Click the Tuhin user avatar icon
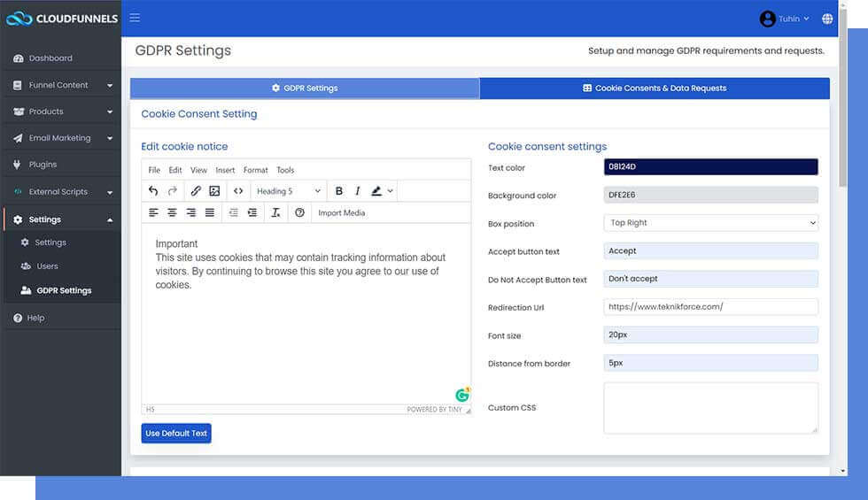868x500 pixels. [767, 19]
